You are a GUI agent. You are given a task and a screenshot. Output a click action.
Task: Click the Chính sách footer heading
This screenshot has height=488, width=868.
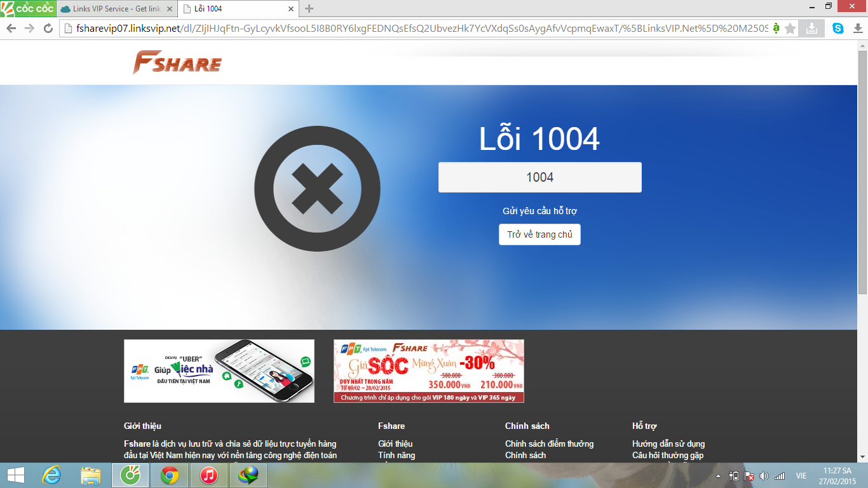[x=527, y=426]
